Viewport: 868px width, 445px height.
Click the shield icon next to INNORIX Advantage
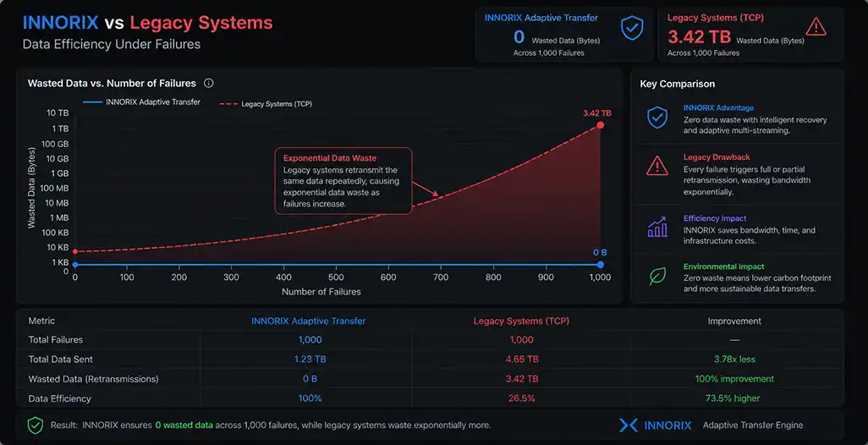point(657,118)
